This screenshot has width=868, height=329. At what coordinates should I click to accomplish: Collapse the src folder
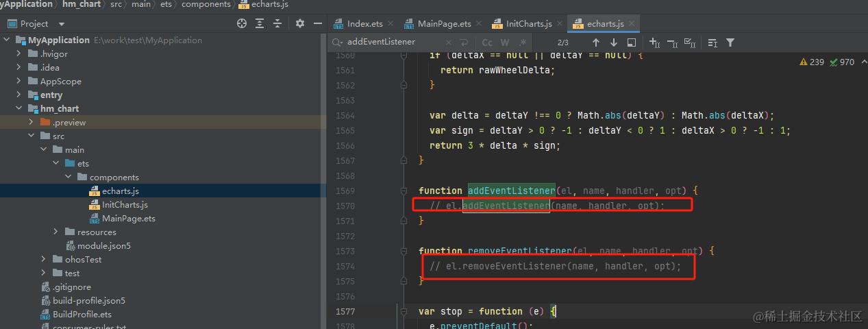click(x=32, y=136)
